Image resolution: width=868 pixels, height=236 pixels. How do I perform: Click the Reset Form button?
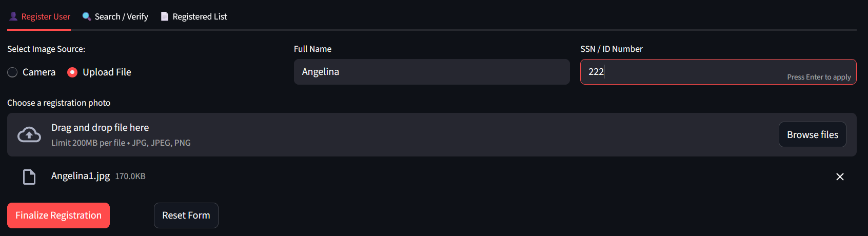pyautogui.click(x=186, y=215)
